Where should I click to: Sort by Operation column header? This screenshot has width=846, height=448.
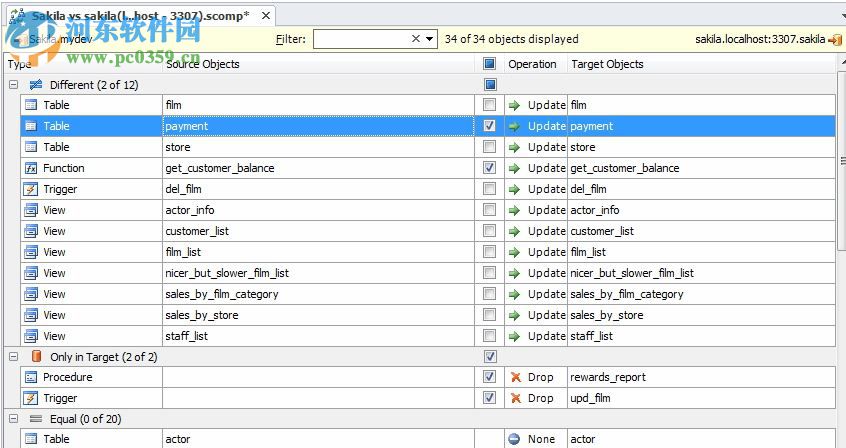click(535, 64)
